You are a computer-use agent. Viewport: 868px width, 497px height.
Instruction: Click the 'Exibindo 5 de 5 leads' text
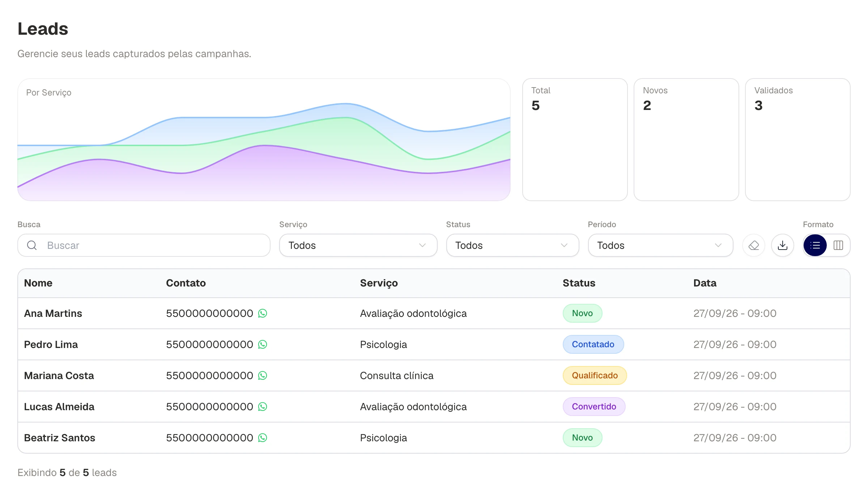(67, 472)
